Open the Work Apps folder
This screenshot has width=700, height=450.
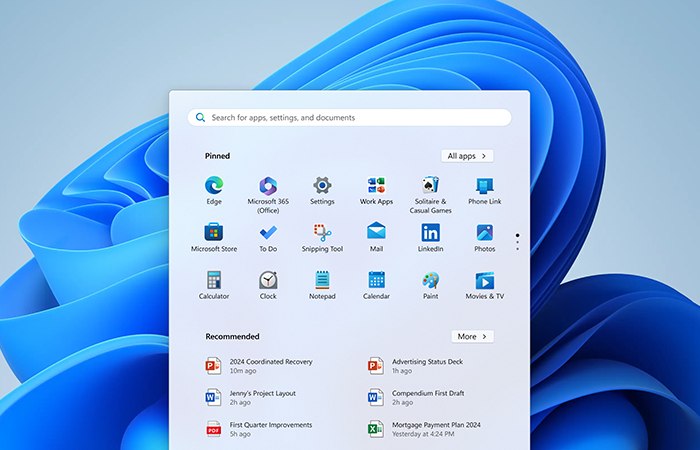tap(376, 191)
